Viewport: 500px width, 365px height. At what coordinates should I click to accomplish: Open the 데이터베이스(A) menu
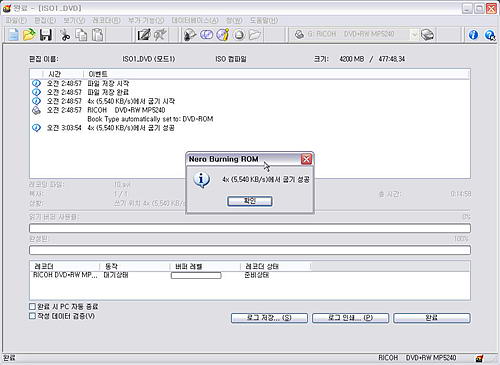195,20
